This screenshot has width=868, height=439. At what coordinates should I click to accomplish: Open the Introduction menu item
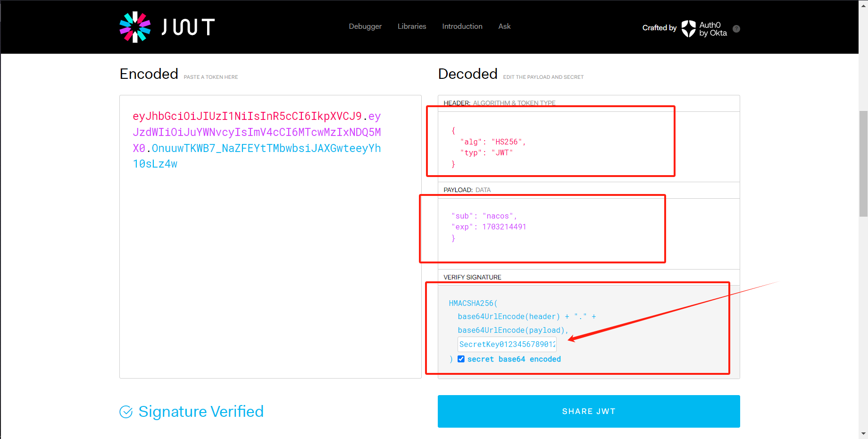click(462, 26)
